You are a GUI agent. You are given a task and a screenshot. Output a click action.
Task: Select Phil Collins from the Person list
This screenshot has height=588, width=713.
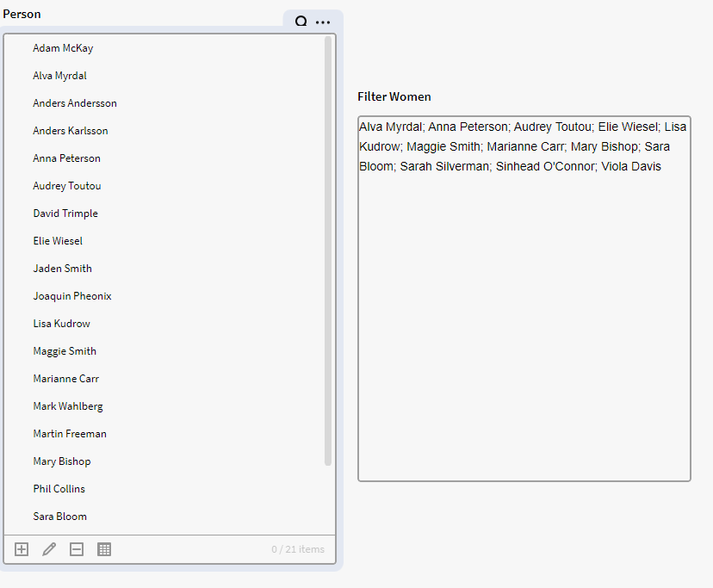pyautogui.click(x=59, y=489)
